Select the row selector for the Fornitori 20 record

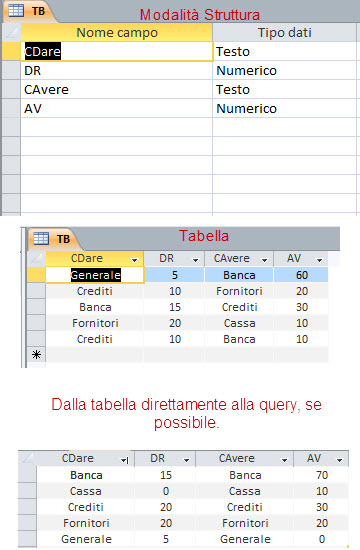coord(36,323)
